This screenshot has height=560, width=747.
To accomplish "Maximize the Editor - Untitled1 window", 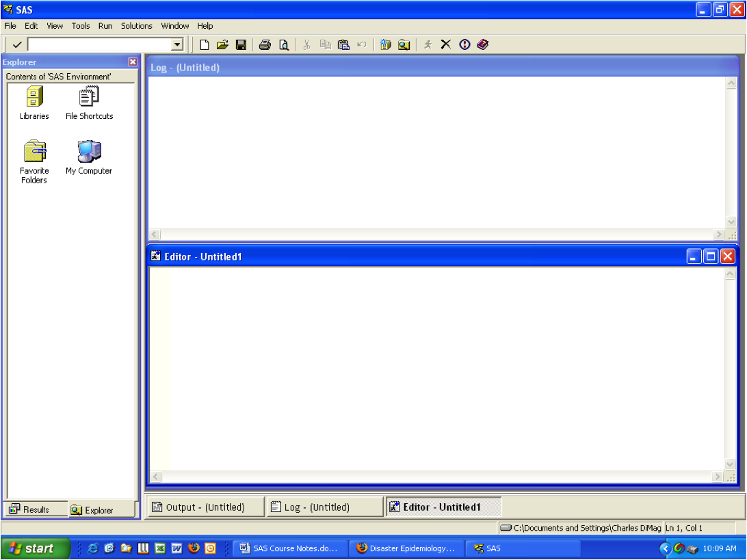I will pos(710,256).
